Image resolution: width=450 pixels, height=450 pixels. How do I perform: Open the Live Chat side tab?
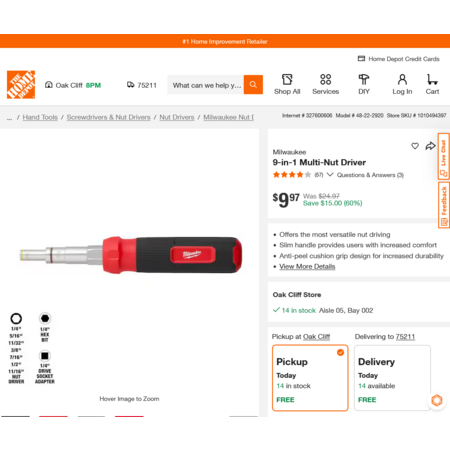[444, 156]
